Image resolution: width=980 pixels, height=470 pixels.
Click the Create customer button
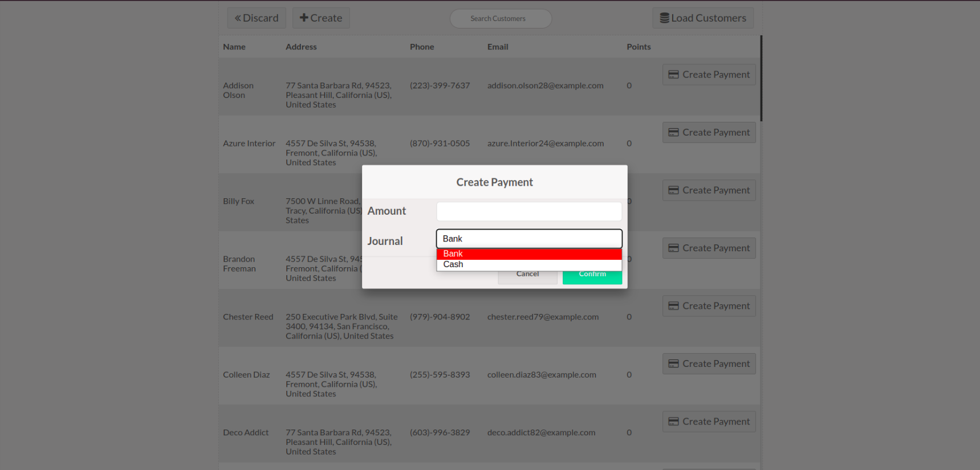(321, 18)
